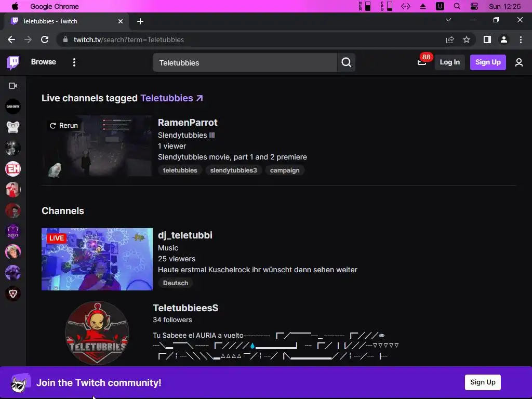Expand the sidebar camera icon for followed channels
532x399 pixels.
(13, 86)
